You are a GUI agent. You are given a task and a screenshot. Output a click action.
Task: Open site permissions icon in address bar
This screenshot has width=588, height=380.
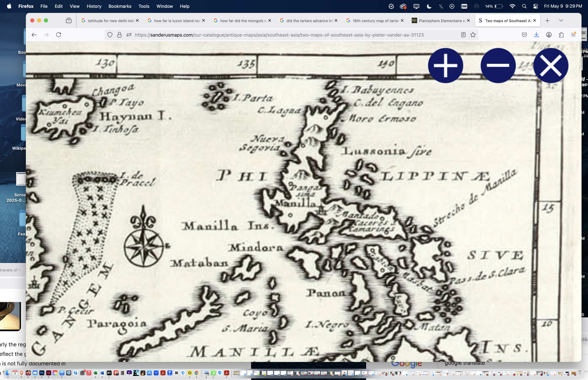tap(129, 35)
